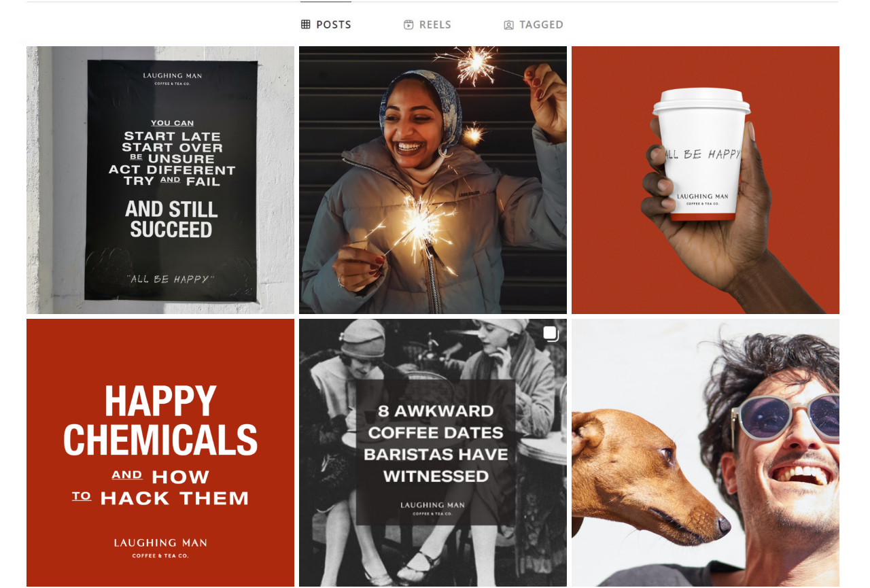The image size is (870, 588).
Task: Open the TAGGED tab label
Action: [x=541, y=24]
